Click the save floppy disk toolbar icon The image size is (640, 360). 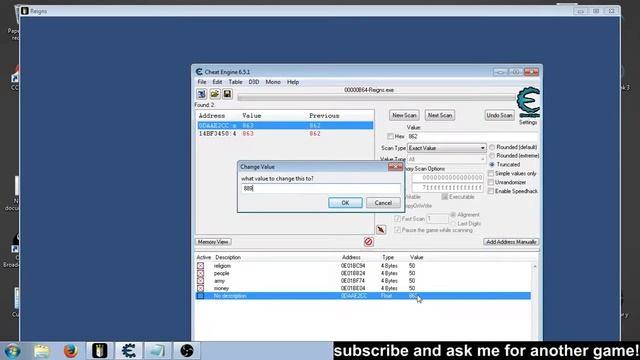click(x=227, y=94)
